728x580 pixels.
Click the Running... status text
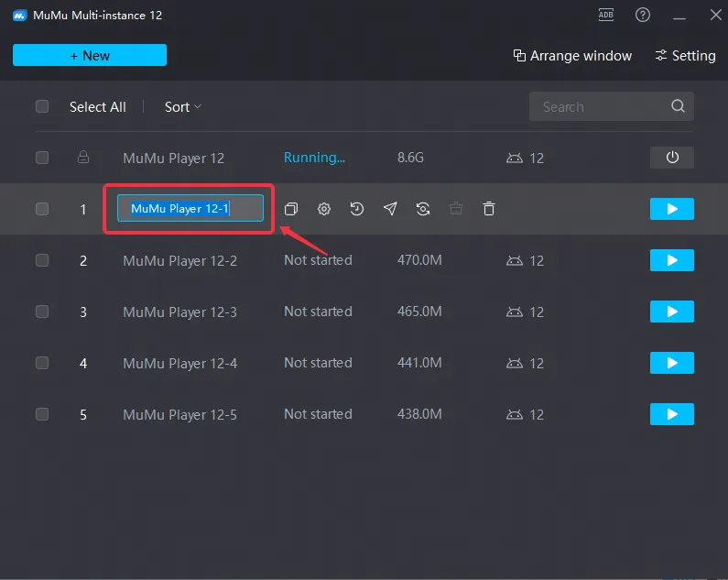[314, 158]
